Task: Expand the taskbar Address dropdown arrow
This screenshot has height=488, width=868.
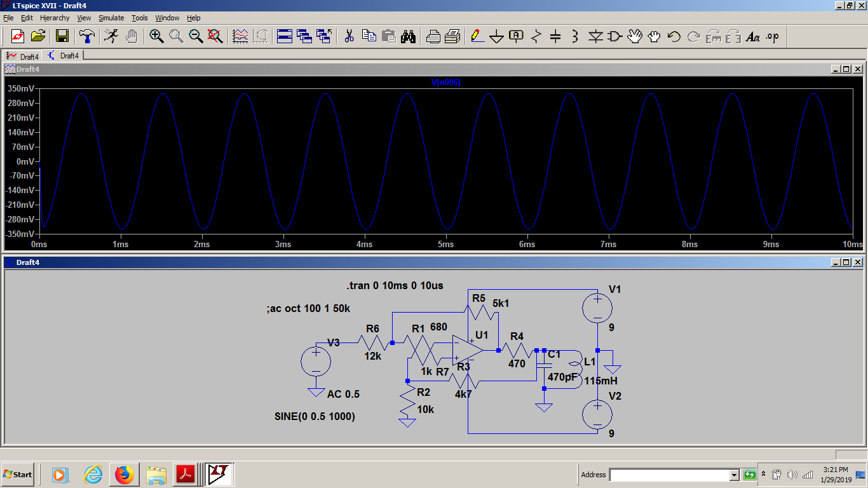Action: (735, 475)
